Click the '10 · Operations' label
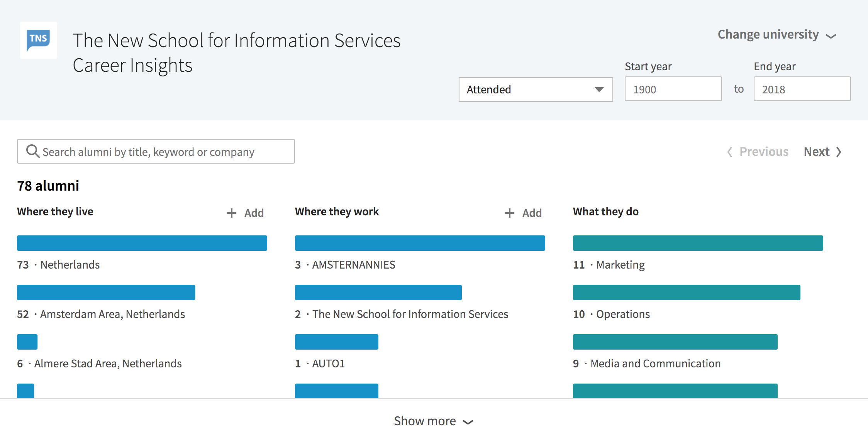Screen dimensions: 868x443 click(x=612, y=314)
